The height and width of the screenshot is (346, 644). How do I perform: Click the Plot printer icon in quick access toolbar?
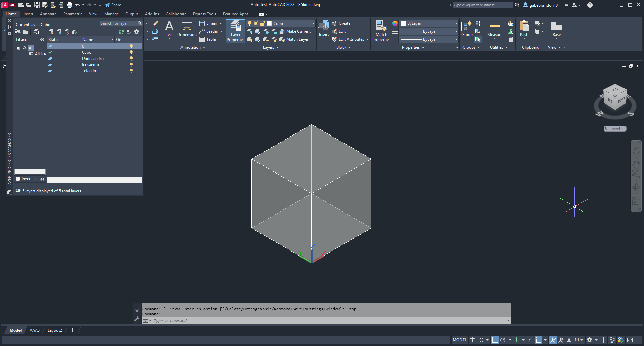tap(69, 5)
